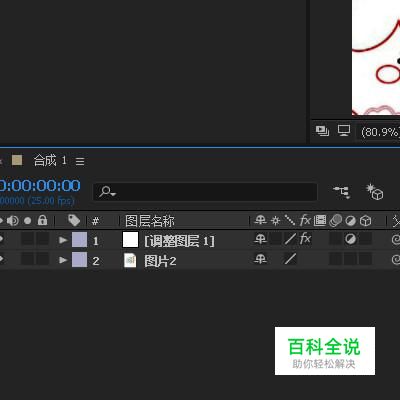Open the viewer zoom dropdown (80.9%)
This screenshot has width=400, height=400.
[x=380, y=132]
